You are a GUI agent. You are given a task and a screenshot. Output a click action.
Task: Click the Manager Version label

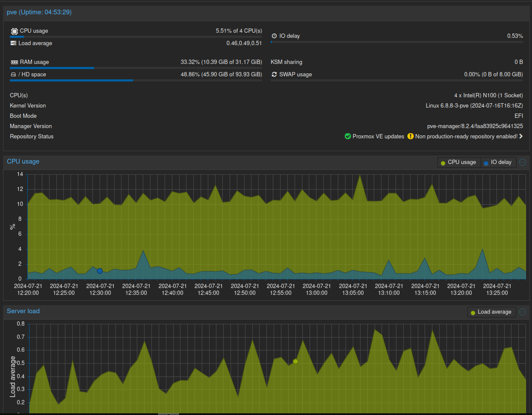tap(31, 126)
